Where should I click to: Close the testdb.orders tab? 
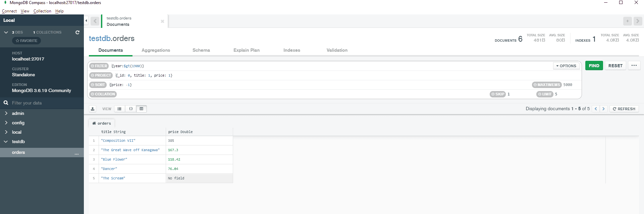pyautogui.click(x=162, y=21)
